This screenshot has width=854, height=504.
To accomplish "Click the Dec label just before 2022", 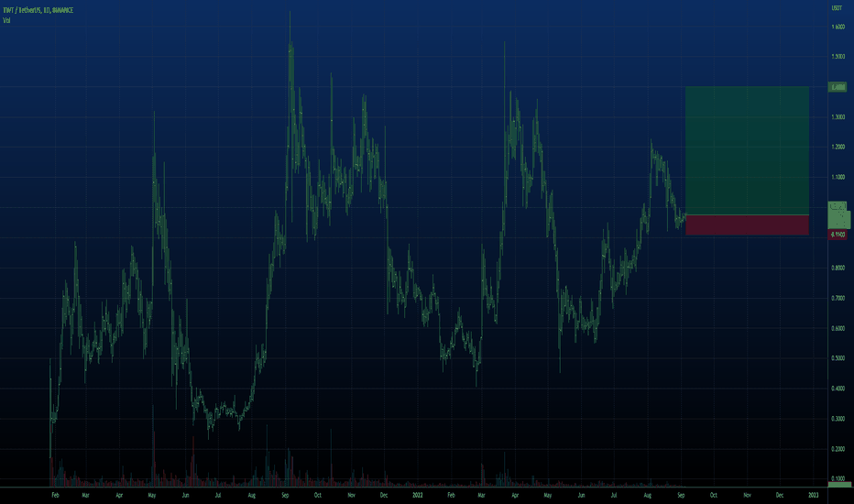I will tap(384, 495).
